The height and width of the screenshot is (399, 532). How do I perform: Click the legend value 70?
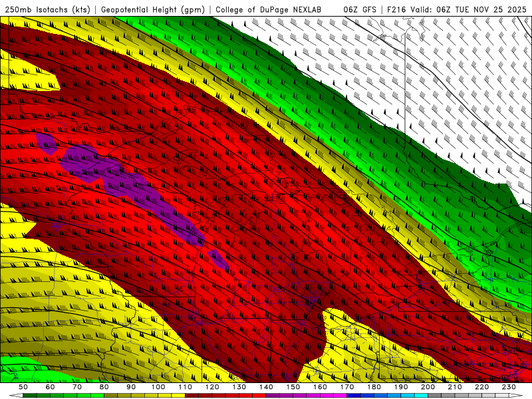(77, 387)
